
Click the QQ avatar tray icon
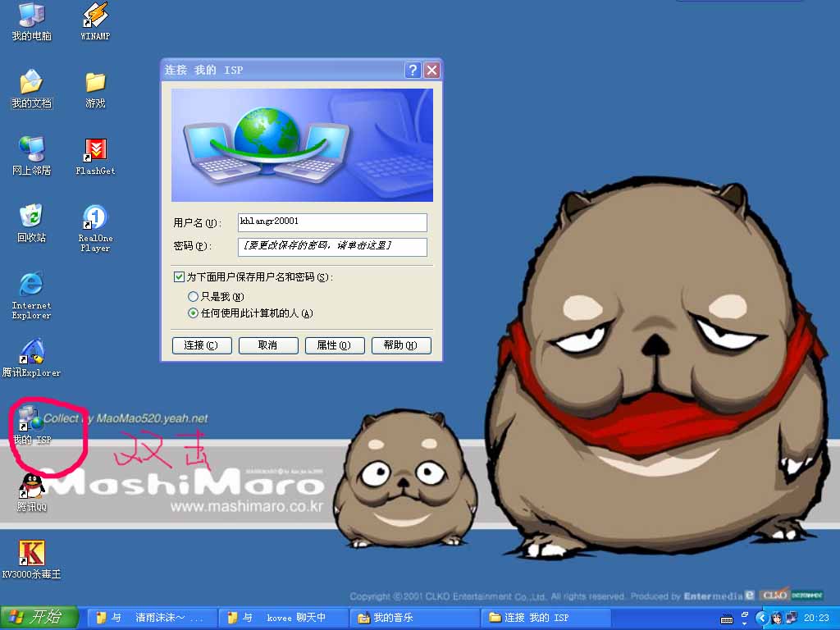pos(776,619)
